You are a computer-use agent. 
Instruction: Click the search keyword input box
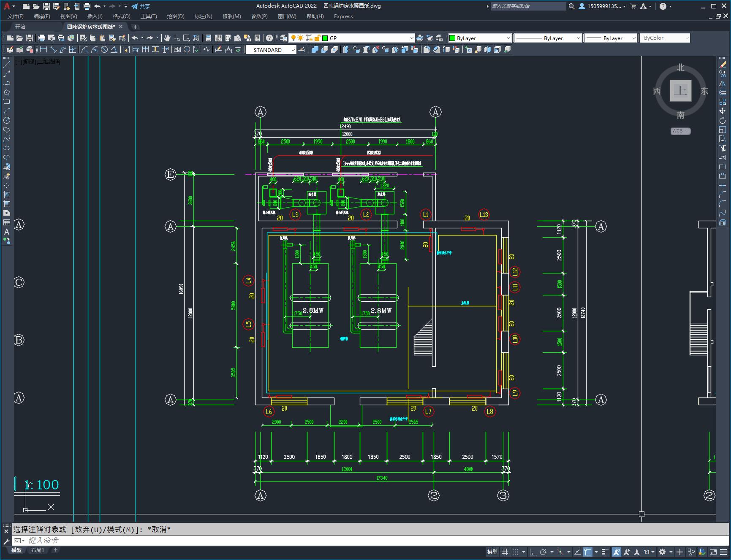click(528, 6)
